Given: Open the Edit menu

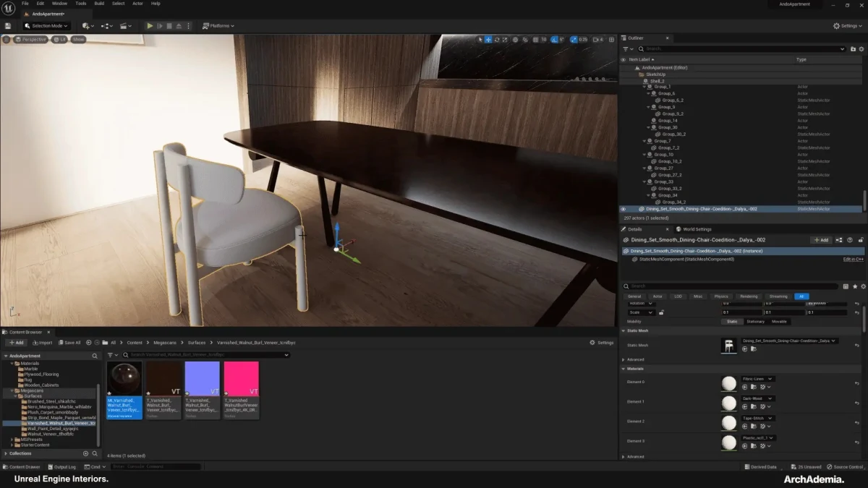Looking at the screenshot, I should pos(41,4).
